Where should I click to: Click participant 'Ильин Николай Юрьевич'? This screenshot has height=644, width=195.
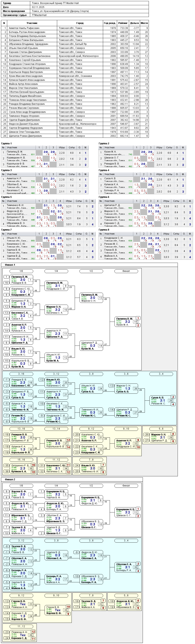click(23, 48)
